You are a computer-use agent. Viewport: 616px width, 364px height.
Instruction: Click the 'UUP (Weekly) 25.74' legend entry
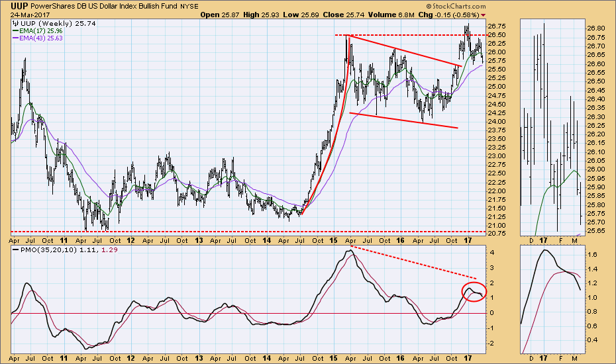pyautogui.click(x=54, y=24)
